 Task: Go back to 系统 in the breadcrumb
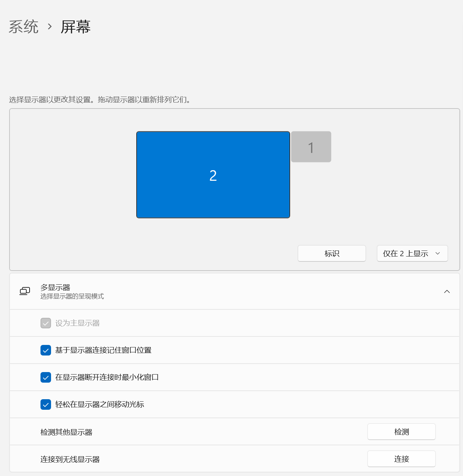24,27
